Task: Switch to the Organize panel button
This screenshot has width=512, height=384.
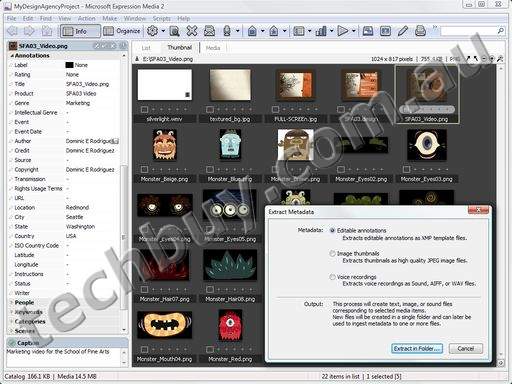Action: (x=121, y=31)
